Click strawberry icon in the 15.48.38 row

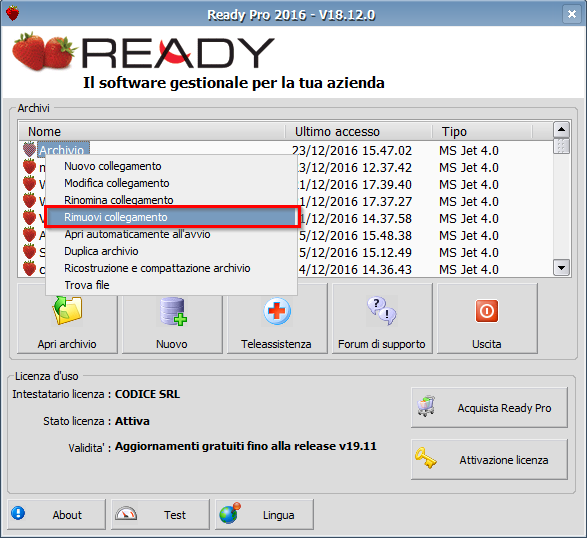[x=29, y=235]
